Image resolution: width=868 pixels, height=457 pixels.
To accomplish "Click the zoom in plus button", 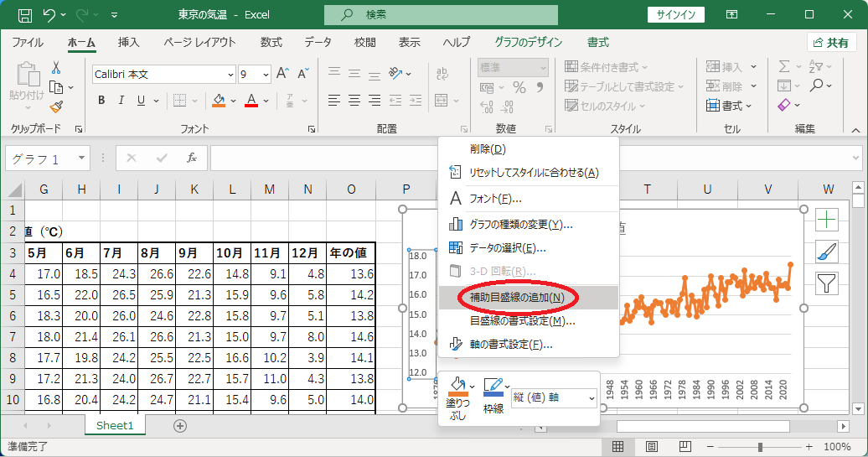I will tap(809, 446).
